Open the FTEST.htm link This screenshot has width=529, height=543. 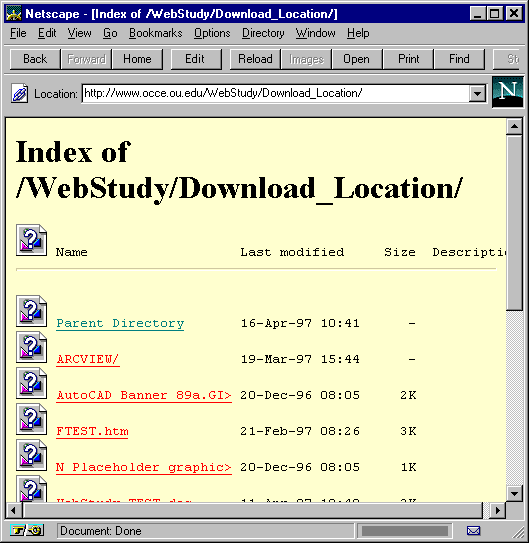92,431
